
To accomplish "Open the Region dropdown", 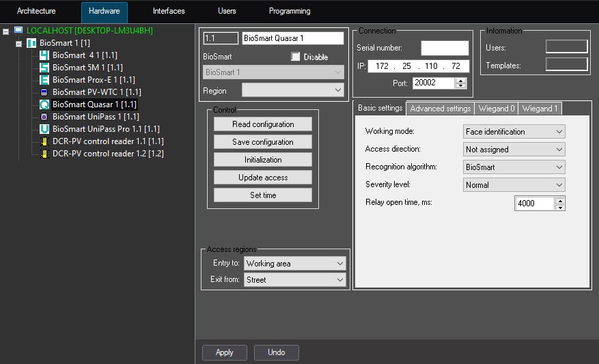I will [x=292, y=90].
